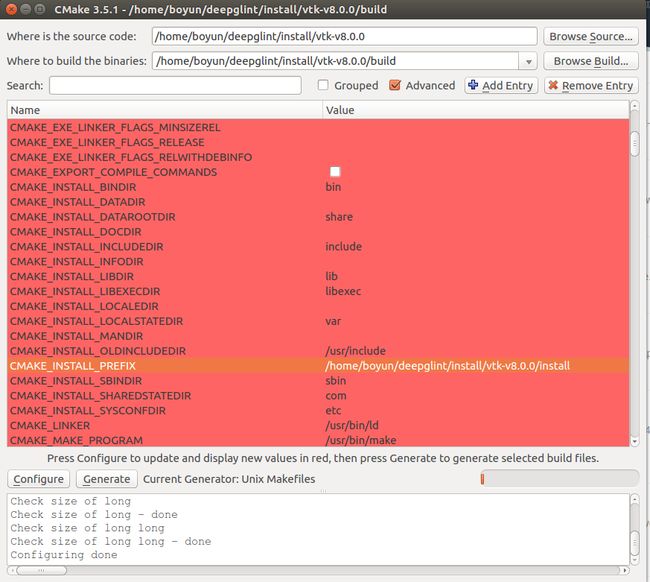Select the CMAKE_INSTALL_DOCDIR entry

[x=75, y=232]
